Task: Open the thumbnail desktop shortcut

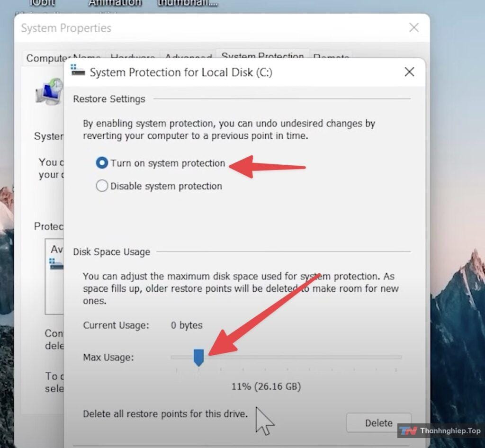Action: (x=188, y=3)
